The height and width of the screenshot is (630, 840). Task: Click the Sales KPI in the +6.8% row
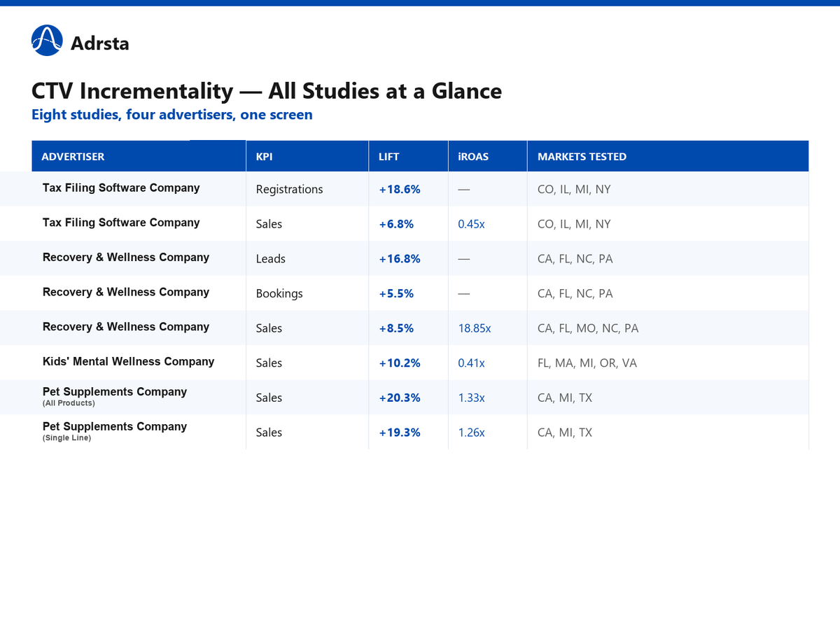point(269,224)
